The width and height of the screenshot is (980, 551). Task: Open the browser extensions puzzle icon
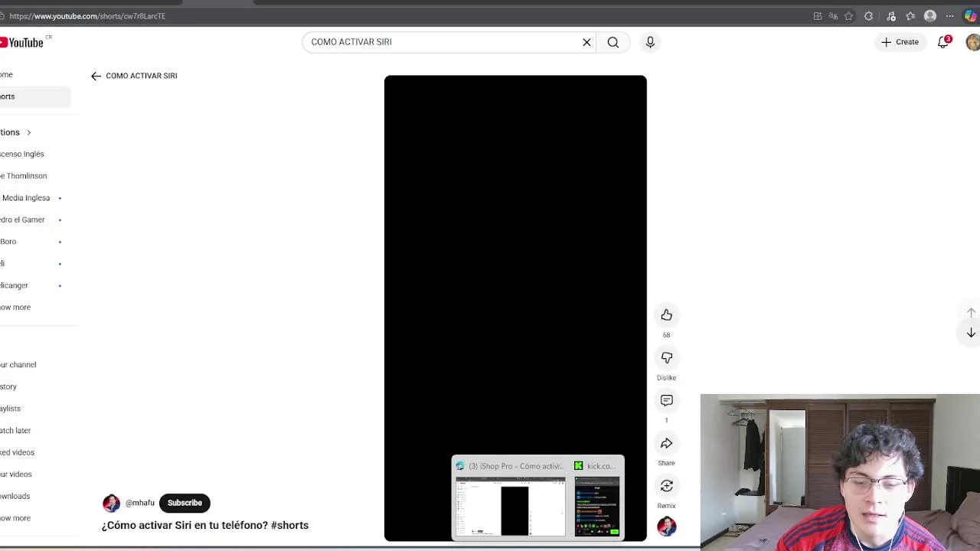(x=868, y=16)
